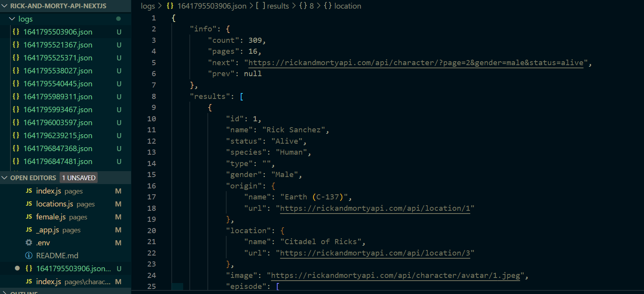Click the count value 309
644x294 pixels.
(255, 40)
